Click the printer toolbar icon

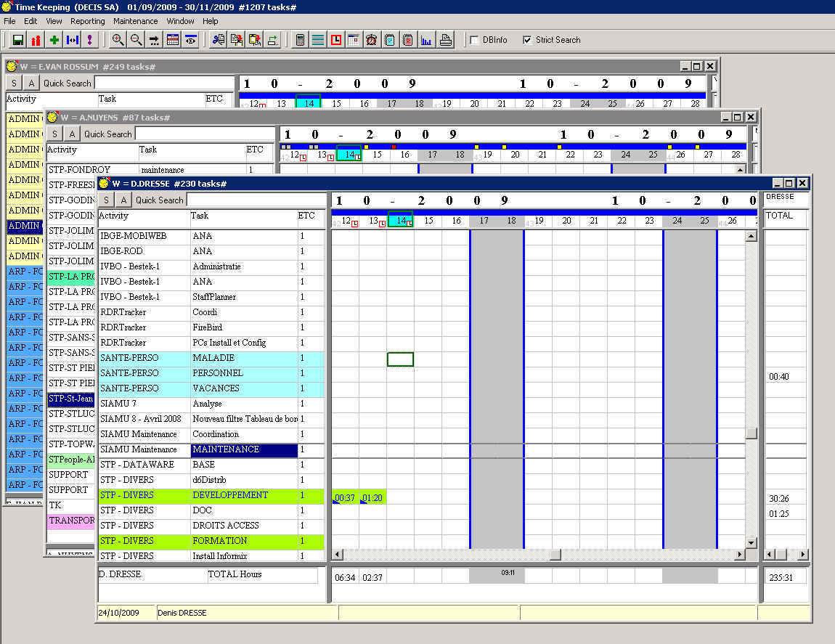click(x=445, y=40)
